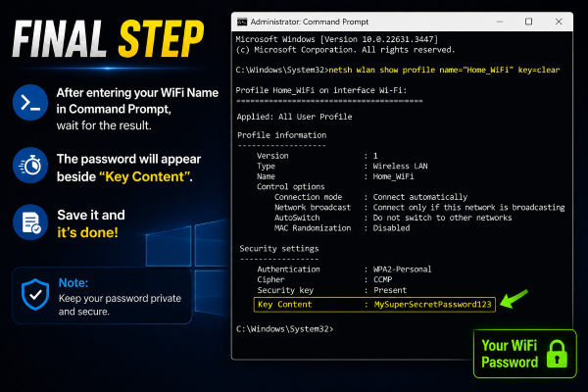
Task: Click the green padlock icon
Action: point(557,354)
